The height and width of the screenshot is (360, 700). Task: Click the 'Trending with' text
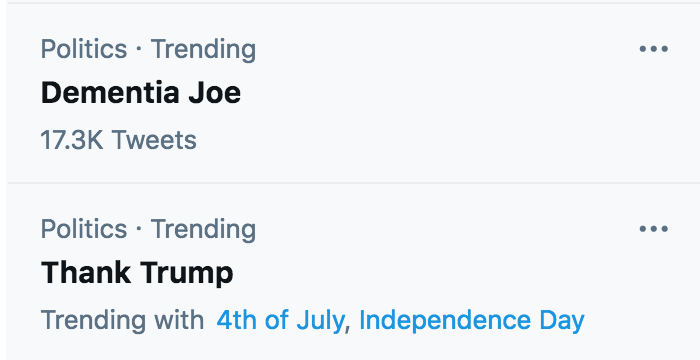(122, 320)
